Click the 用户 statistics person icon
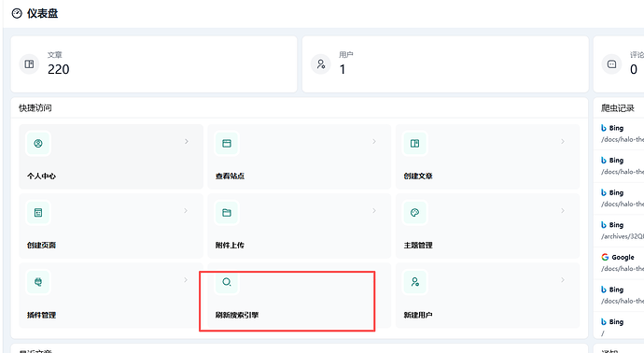Image resolution: width=644 pixels, height=353 pixels. point(321,64)
